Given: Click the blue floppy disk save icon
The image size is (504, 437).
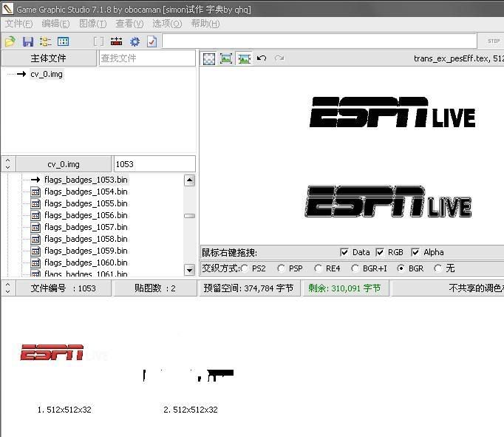Looking at the screenshot, I should (28, 41).
